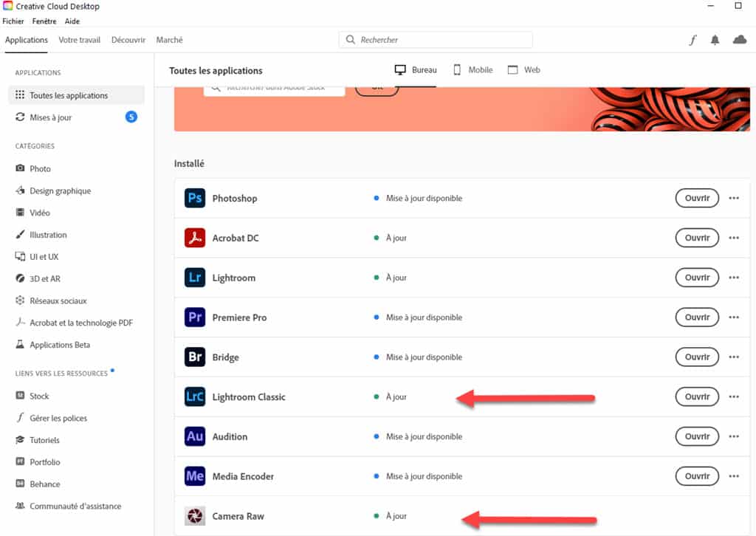Click the Media Encoder app icon
Screen dimensions: 756x536
click(x=195, y=476)
